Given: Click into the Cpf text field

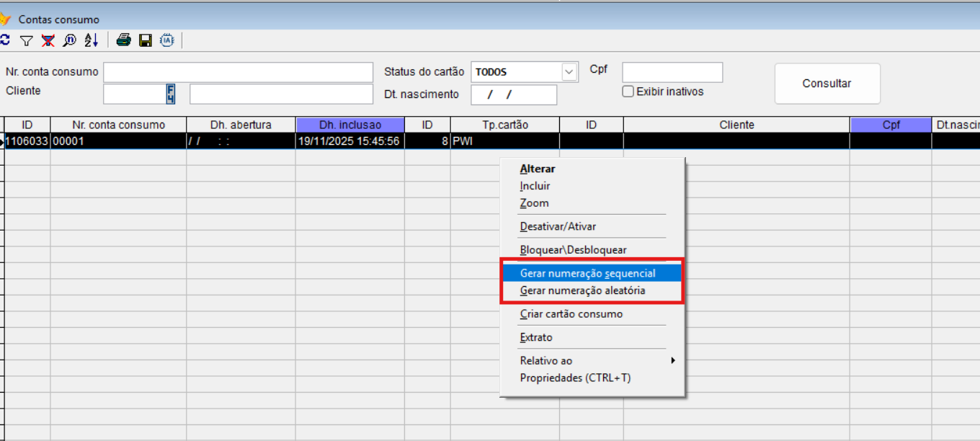Looking at the screenshot, I should [672, 72].
